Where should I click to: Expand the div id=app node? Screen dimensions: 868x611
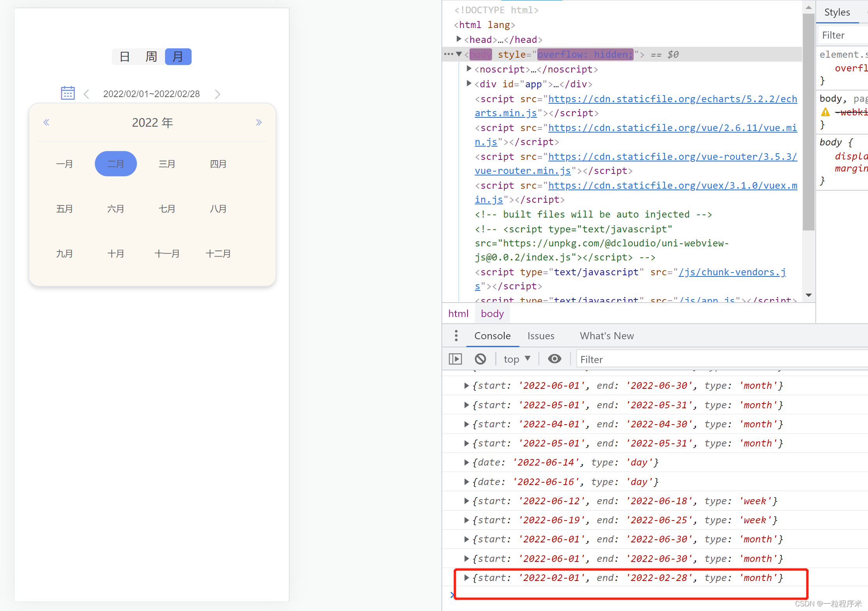click(x=469, y=84)
